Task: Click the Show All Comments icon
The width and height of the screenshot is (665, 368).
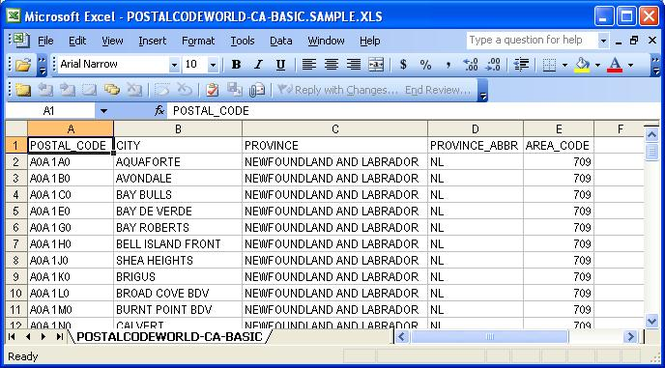Action: click(112, 89)
